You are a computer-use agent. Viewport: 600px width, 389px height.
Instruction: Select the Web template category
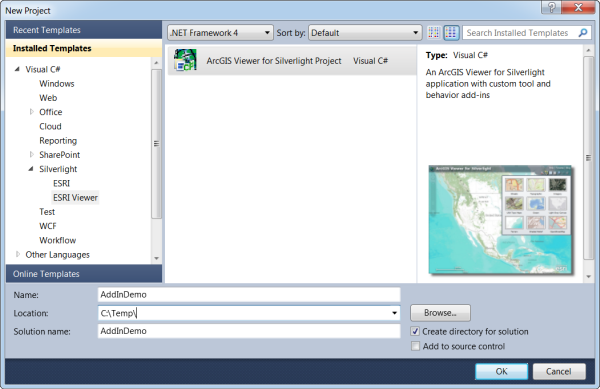(48, 98)
